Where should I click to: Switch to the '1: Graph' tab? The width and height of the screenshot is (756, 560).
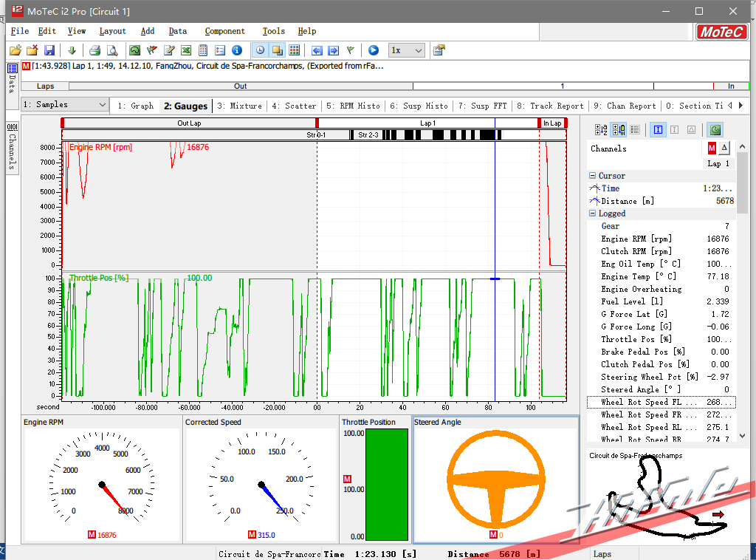pyautogui.click(x=136, y=106)
